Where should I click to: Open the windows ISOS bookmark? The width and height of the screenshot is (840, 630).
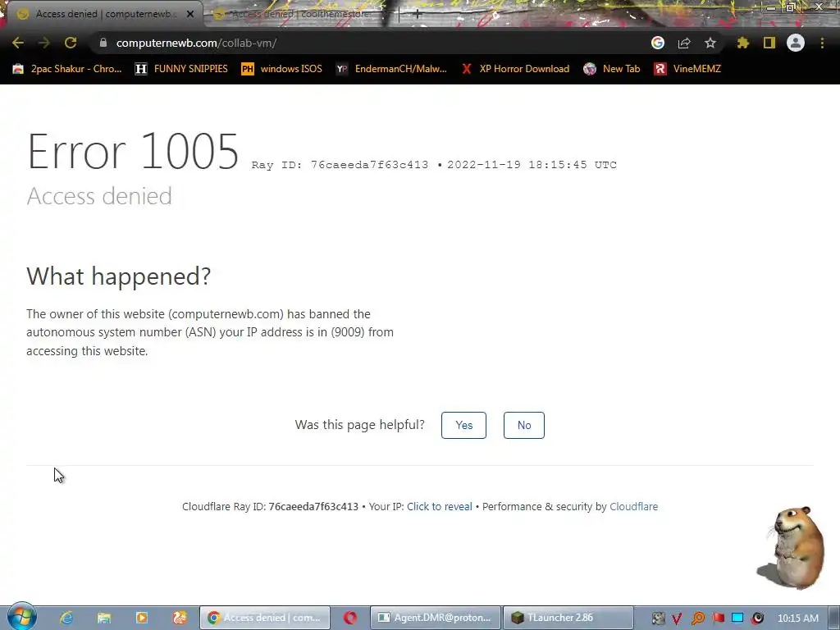282,69
